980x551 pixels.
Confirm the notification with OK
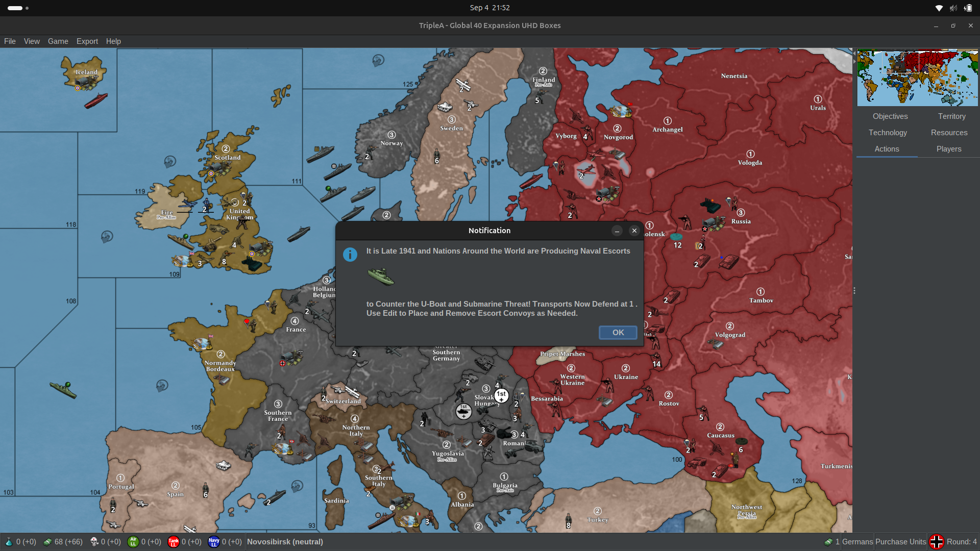point(618,333)
